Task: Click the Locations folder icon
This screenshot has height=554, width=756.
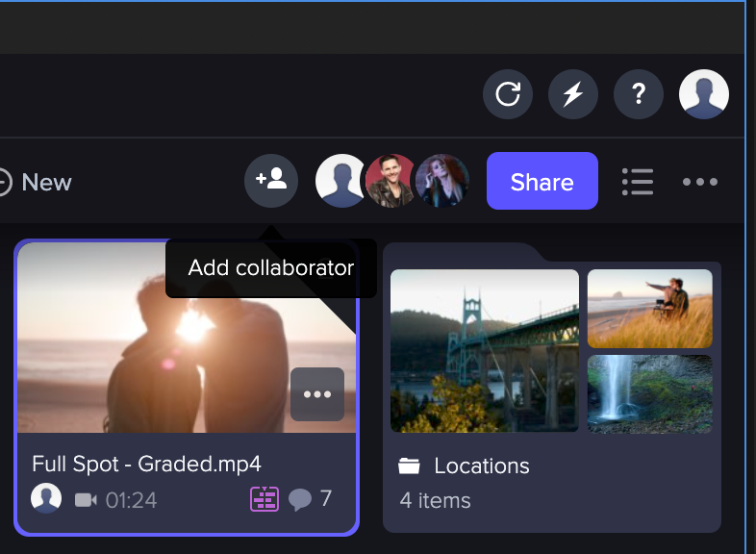Action: [409, 466]
